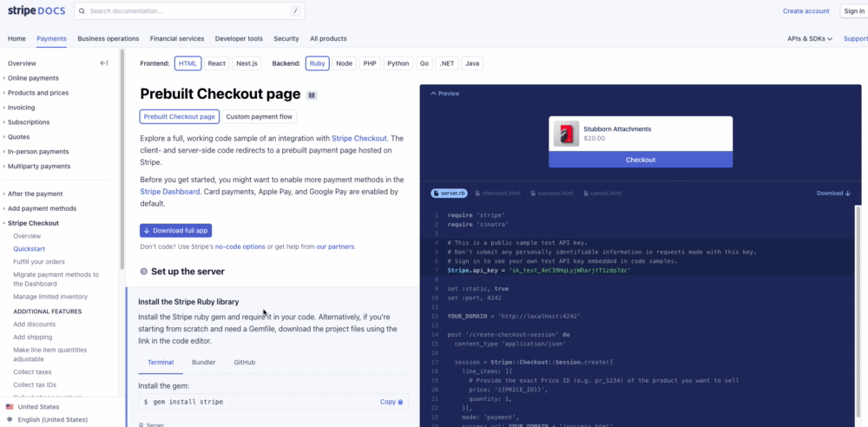Open Developer tools navigation tab
Screen dimensions: 868x427
239,39
